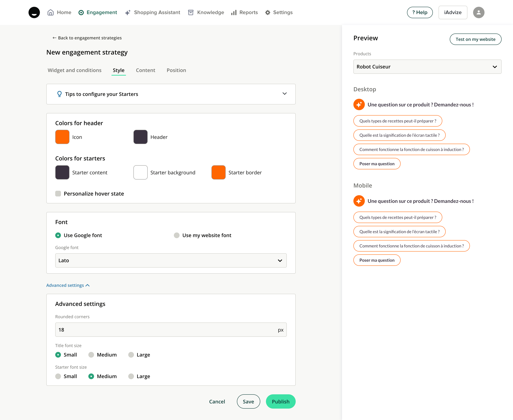This screenshot has width=513, height=420.
Task: Click the Rounded corners input field
Action: click(x=167, y=330)
